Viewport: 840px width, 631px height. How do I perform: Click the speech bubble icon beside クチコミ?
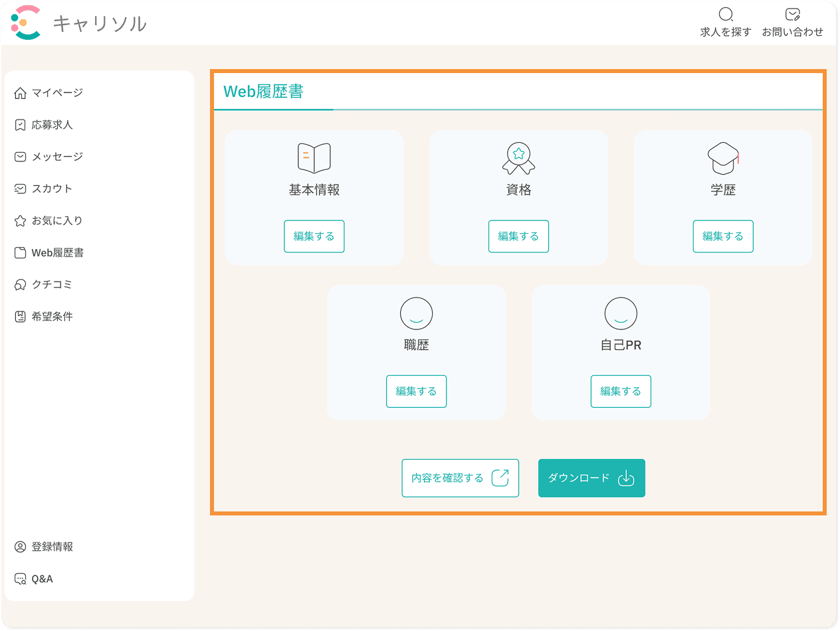(20, 284)
